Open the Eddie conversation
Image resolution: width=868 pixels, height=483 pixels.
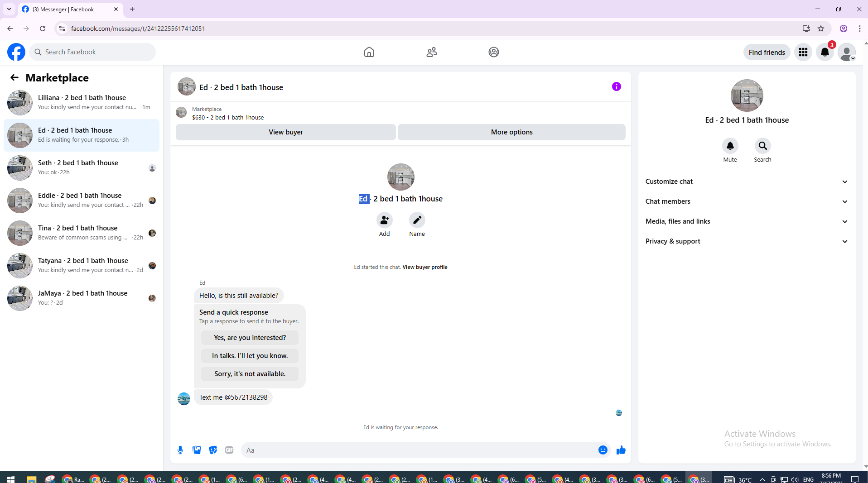(82, 201)
